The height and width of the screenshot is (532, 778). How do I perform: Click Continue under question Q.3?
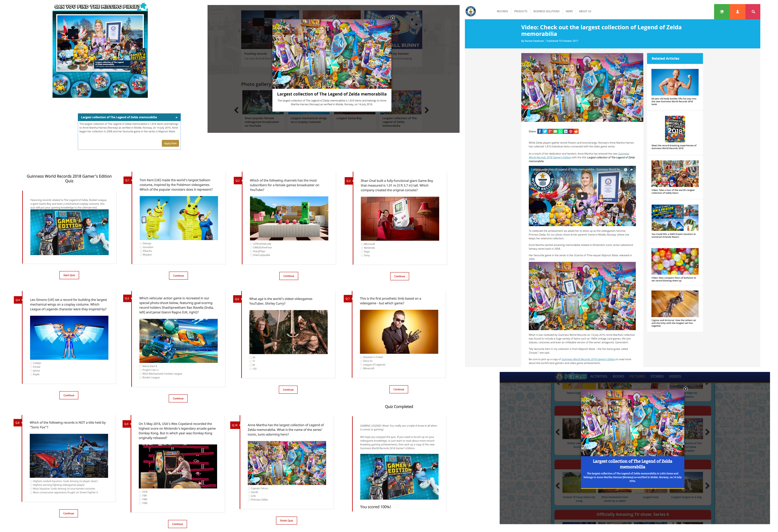tap(400, 277)
